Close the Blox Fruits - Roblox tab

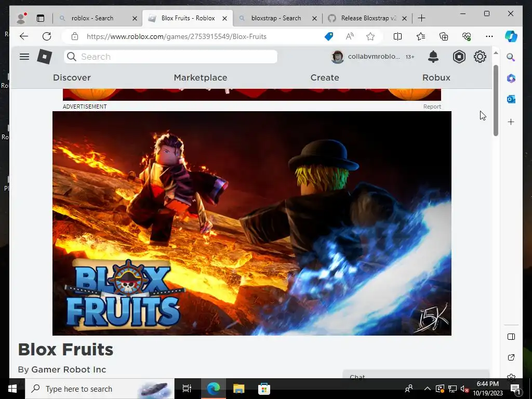click(x=224, y=18)
